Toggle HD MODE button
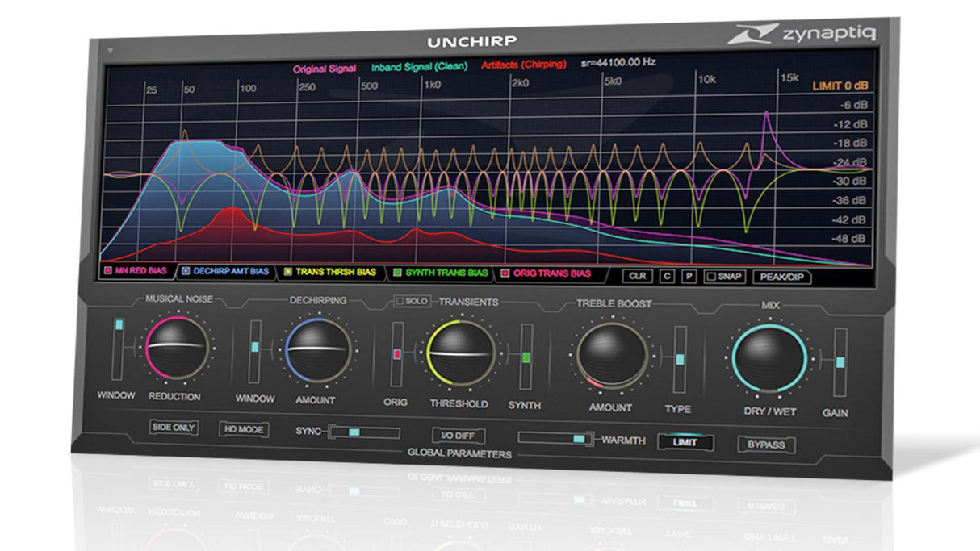980x551 pixels. click(243, 430)
